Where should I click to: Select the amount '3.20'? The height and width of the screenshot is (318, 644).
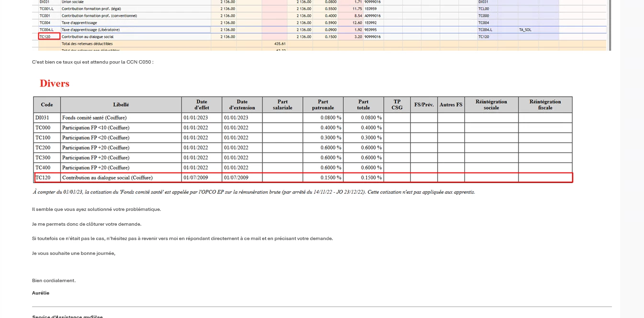pyautogui.click(x=358, y=36)
